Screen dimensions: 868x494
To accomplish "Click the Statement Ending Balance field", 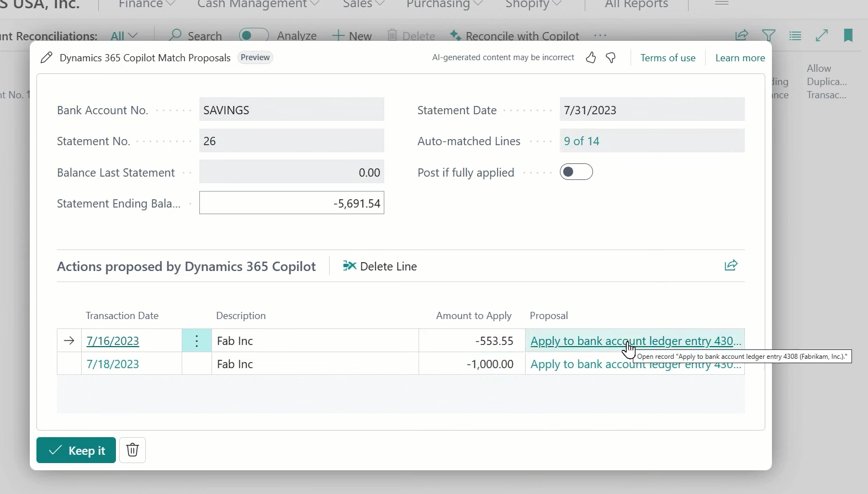I will coord(292,203).
